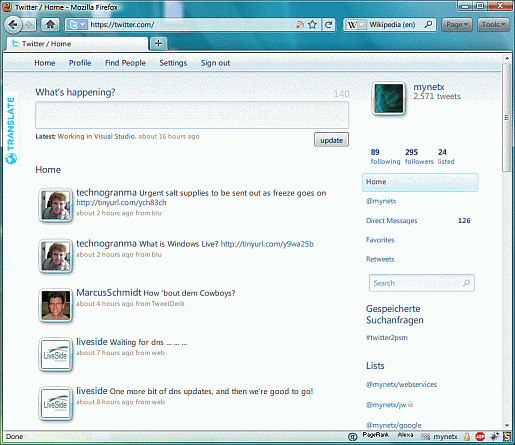Click Sign out in top navigation

215,63
